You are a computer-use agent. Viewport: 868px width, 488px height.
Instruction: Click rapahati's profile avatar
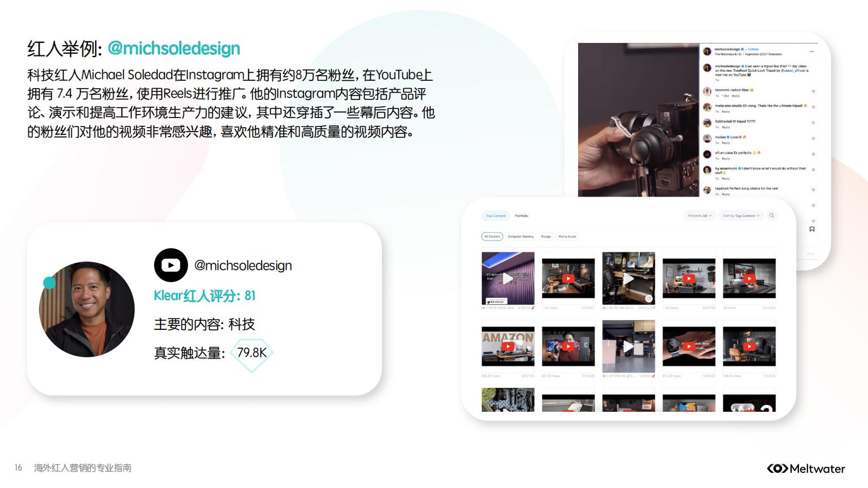pos(707,190)
